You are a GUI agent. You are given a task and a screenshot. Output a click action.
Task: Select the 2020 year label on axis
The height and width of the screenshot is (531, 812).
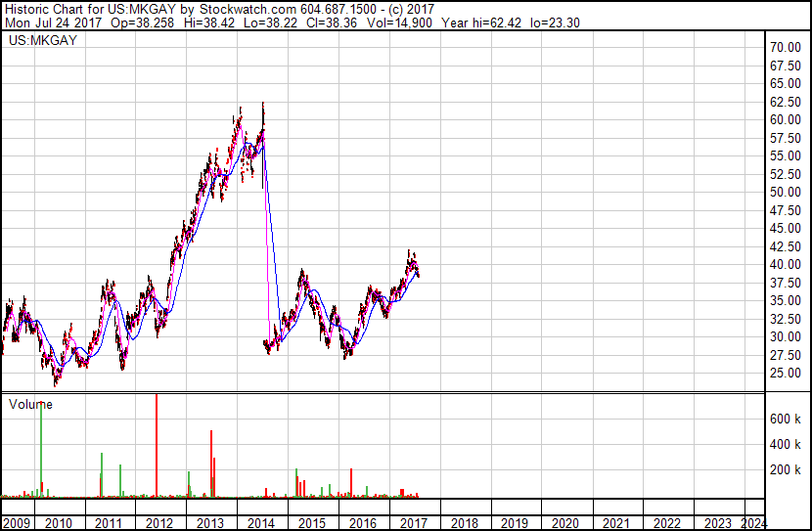point(565,523)
